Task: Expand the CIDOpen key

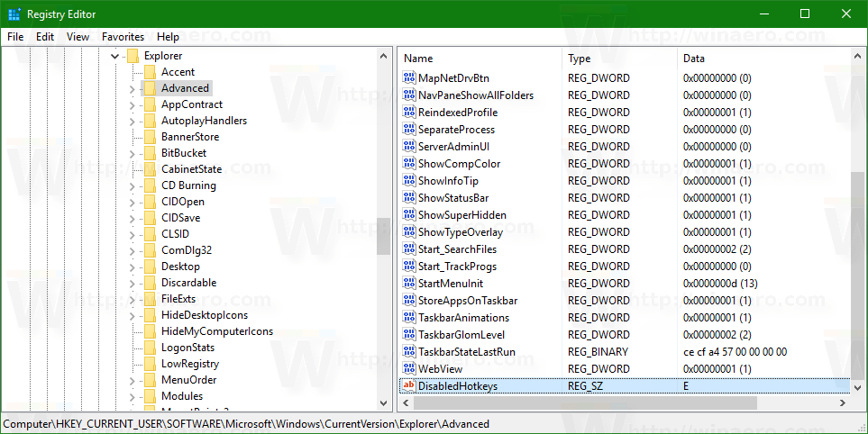Action: click(x=132, y=203)
